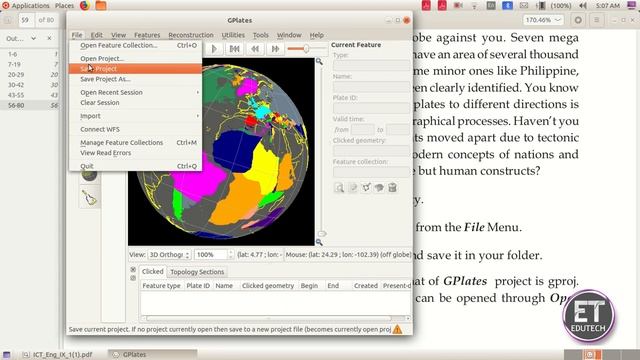The image size is (640, 360).
Task: Click the first red PDF icon in the system tray
Action: pos(426,5)
